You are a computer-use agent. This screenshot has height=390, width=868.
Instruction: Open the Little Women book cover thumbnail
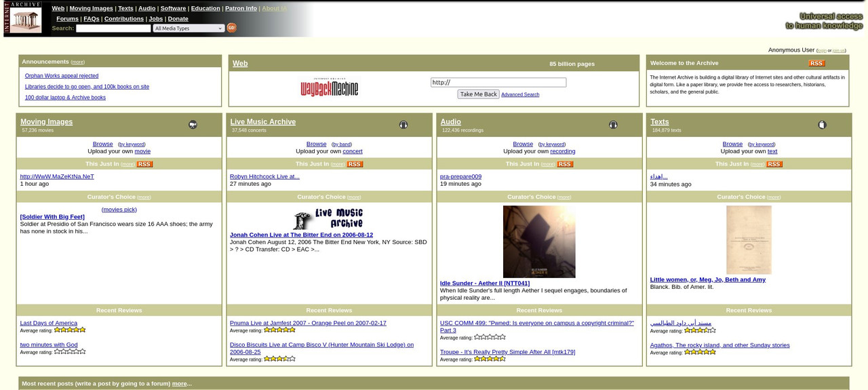pos(749,240)
